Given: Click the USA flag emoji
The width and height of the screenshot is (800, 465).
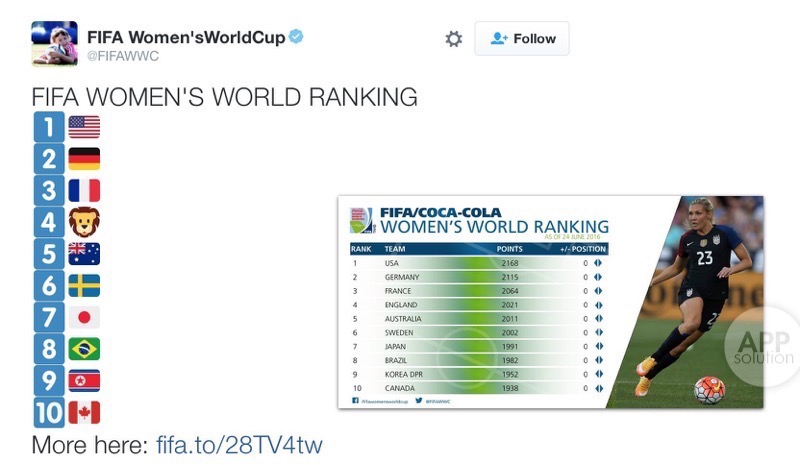Looking at the screenshot, I should pyautogui.click(x=84, y=127).
